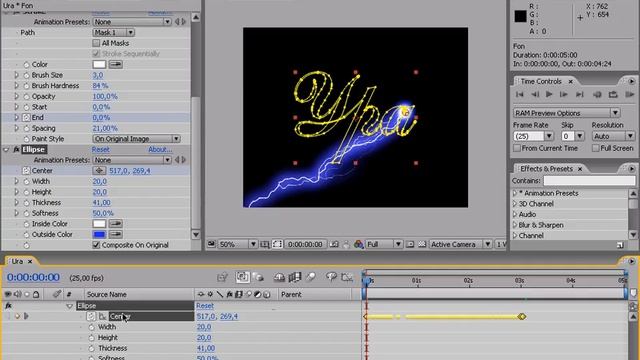Open the timeline panel options menu
Image resolution: width=640 pixels, height=360 pixels.
pyautogui.click(x=631, y=261)
